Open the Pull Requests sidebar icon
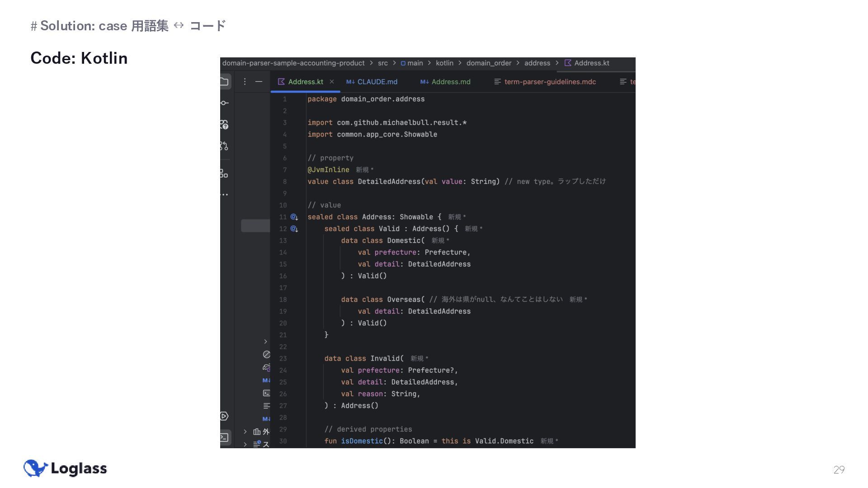 224,146
